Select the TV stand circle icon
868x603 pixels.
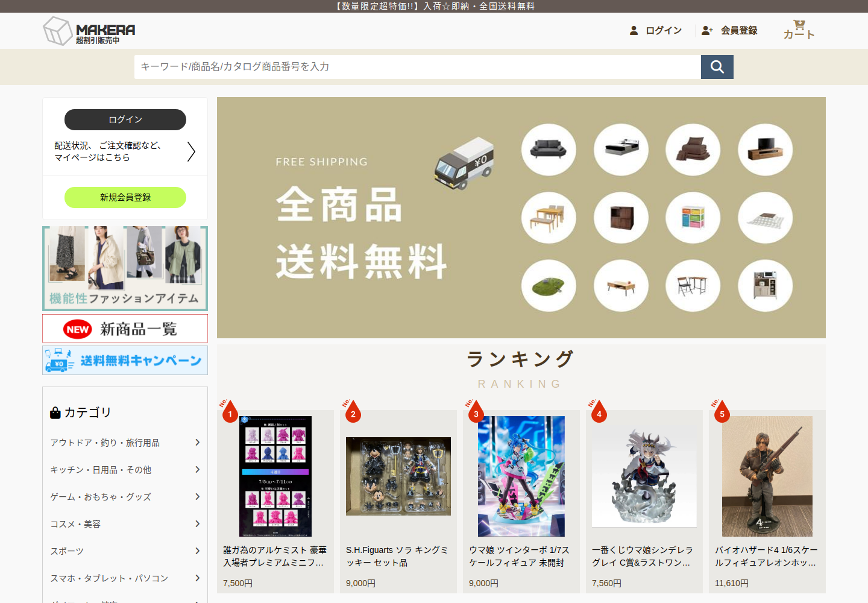pyautogui.click(x=766, y=150)
